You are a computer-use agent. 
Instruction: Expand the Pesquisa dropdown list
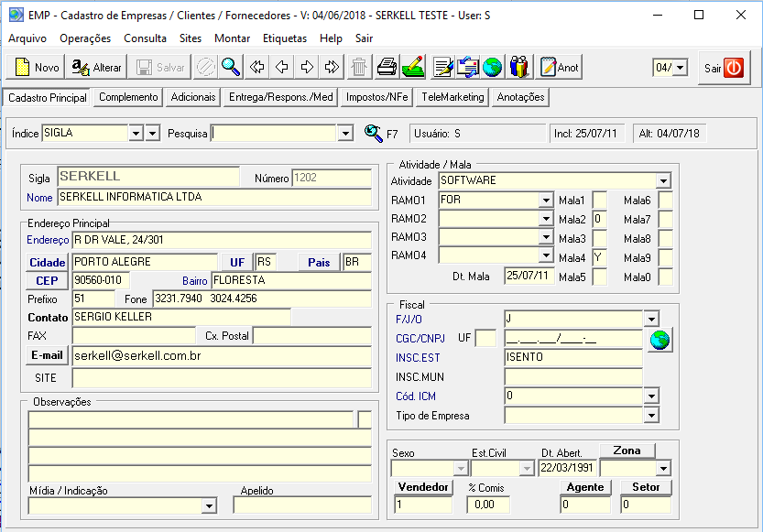[345, 134]
